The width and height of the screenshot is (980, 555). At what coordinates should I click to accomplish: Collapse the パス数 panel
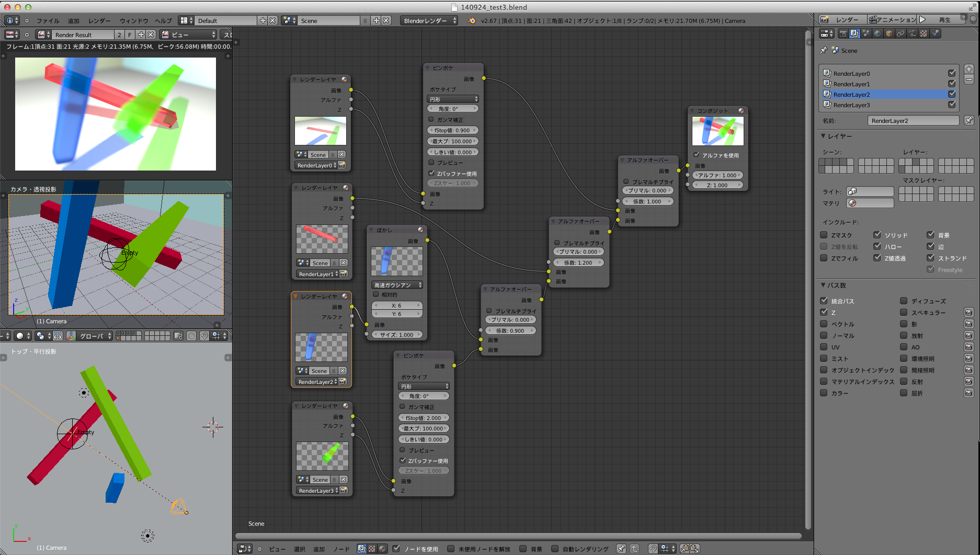tap(823, 285)
